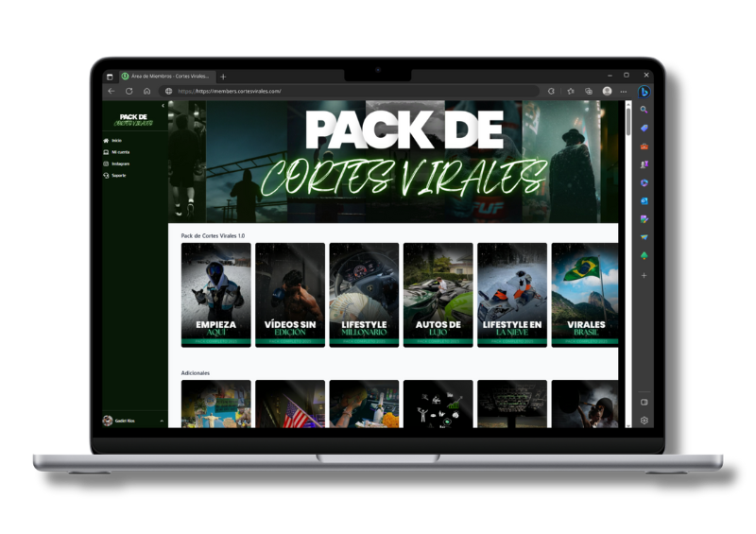Image resolution: width=756 pixels, height=534 pixels.
Task: Open Soporte in the sidebar
Action: pyautogui.click(x=118, y=175)
